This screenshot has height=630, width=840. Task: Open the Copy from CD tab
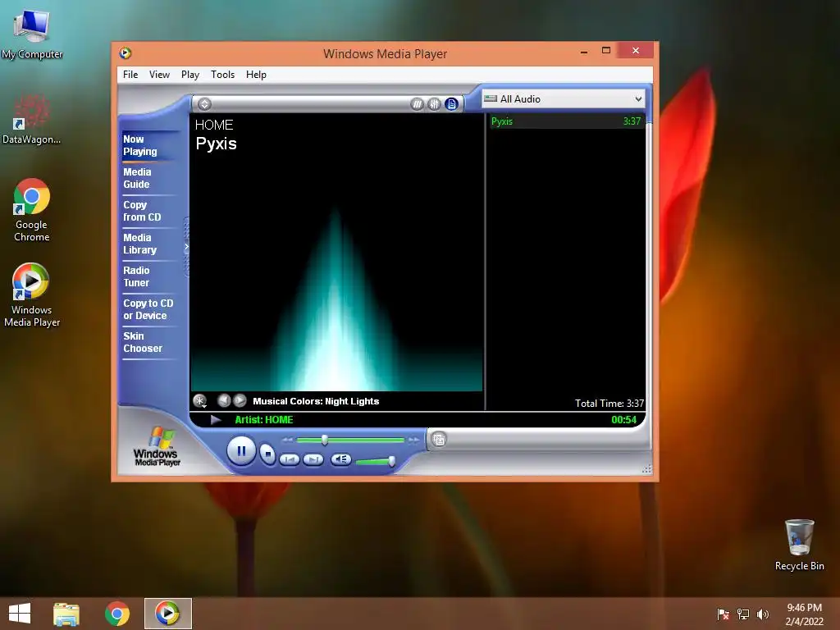coord(149,211)
